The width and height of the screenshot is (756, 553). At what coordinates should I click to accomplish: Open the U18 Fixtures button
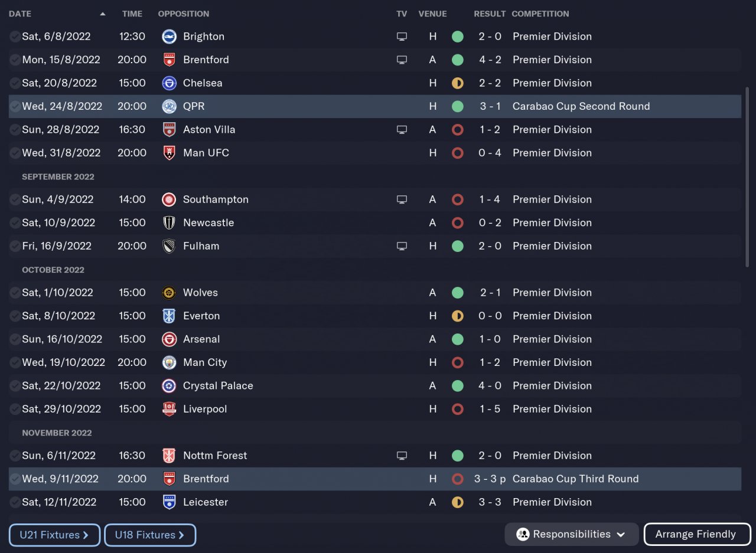coord(149,535)
